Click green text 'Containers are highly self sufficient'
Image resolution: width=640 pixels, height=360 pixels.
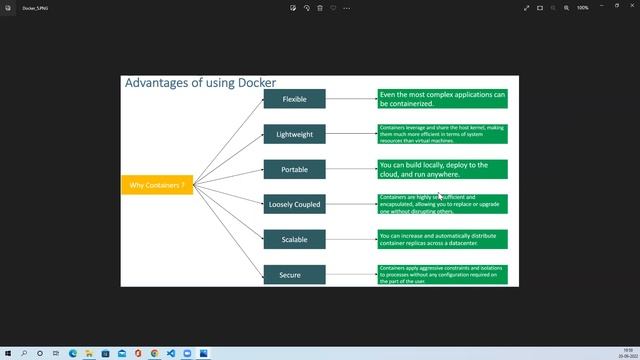coord(442,204)
